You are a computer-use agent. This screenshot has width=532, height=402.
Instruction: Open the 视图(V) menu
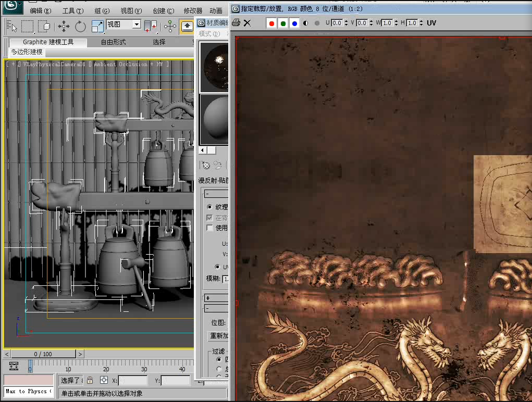pyautogui.click(x=131, y=11)
